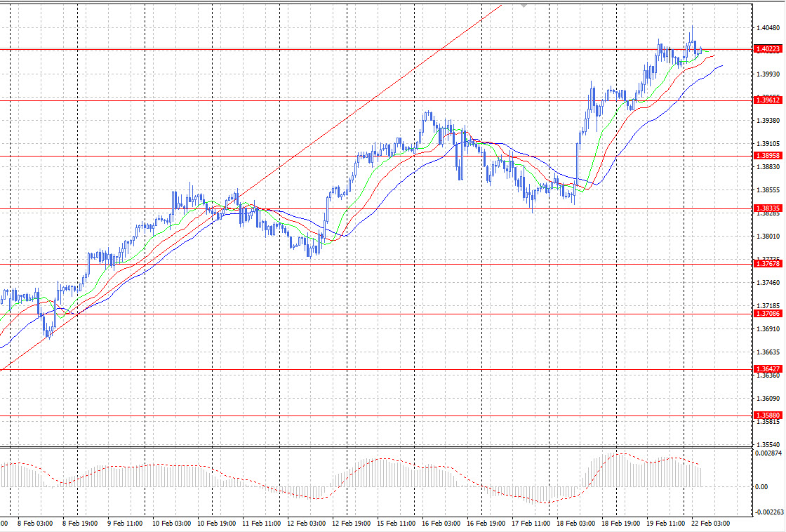Select the red 1.39612 price level label
Screen dimensions: 786x532
[768, 100]
